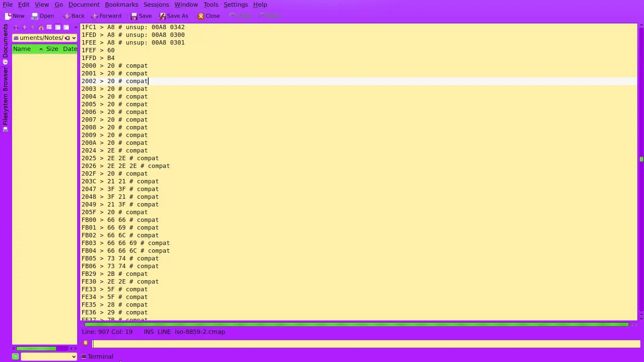644x362 pixels.
Task: Go up one folder with the up arrow
Action: (16, 27)
